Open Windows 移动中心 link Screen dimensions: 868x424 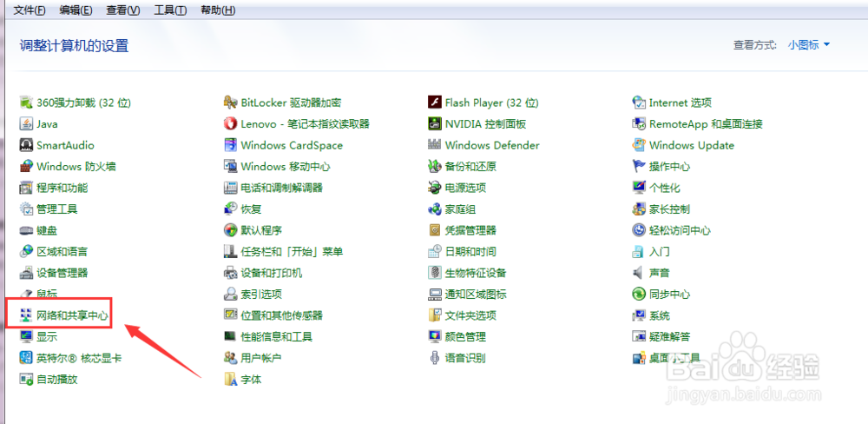click(286, 166)
